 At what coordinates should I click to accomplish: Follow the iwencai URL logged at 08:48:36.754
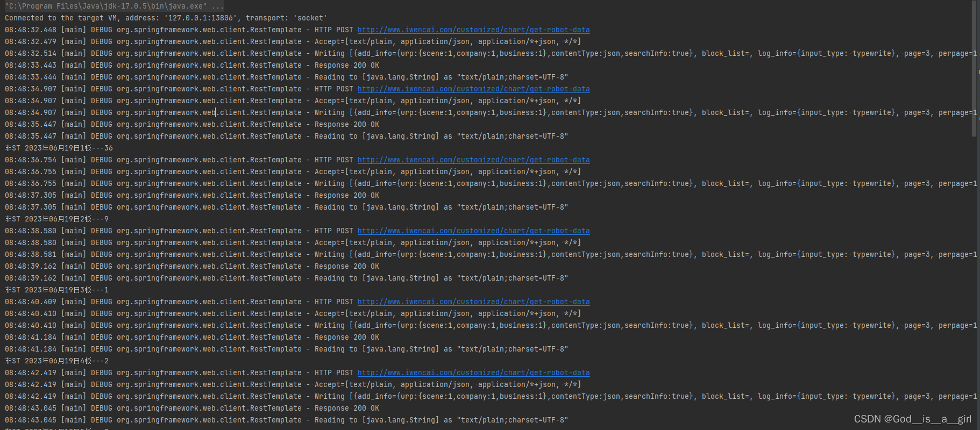coord(473,160)
